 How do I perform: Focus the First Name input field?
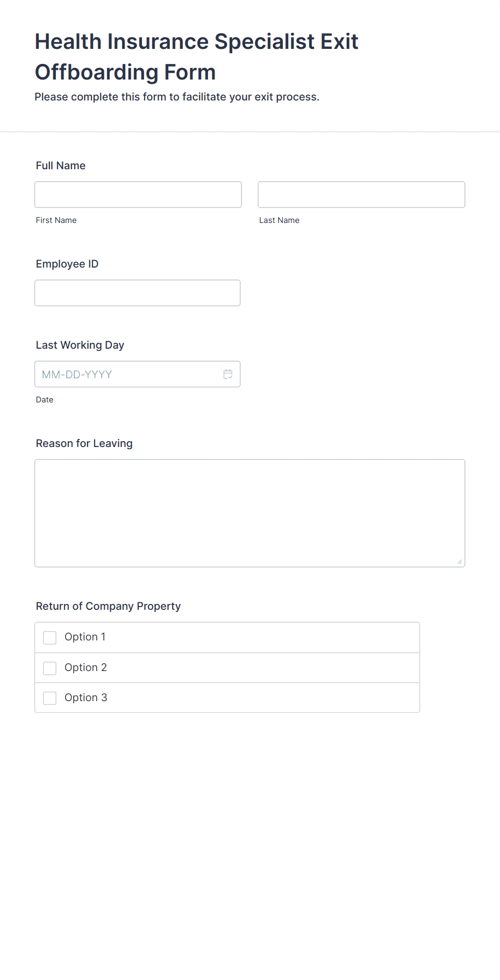pos(138,194)
